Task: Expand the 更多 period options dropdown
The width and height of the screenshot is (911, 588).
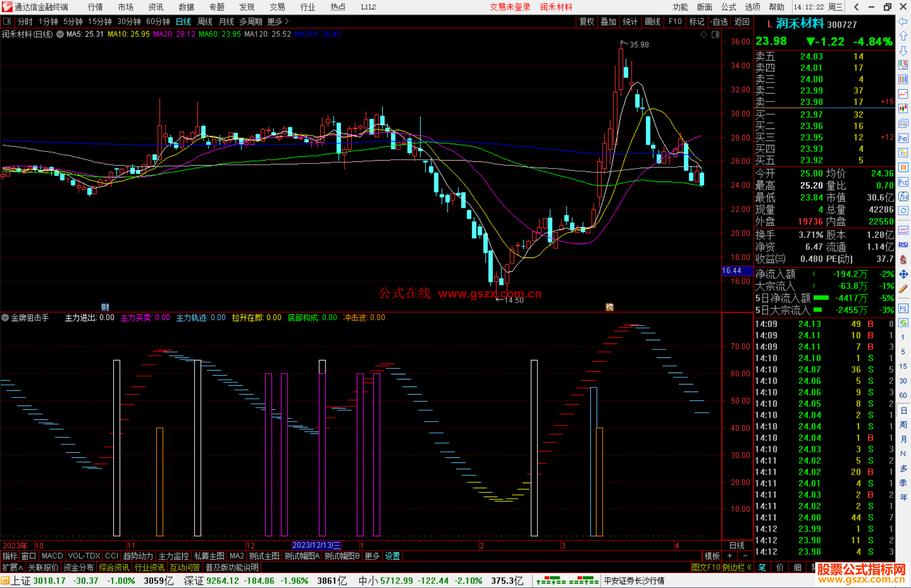Action: click(278, 21)
